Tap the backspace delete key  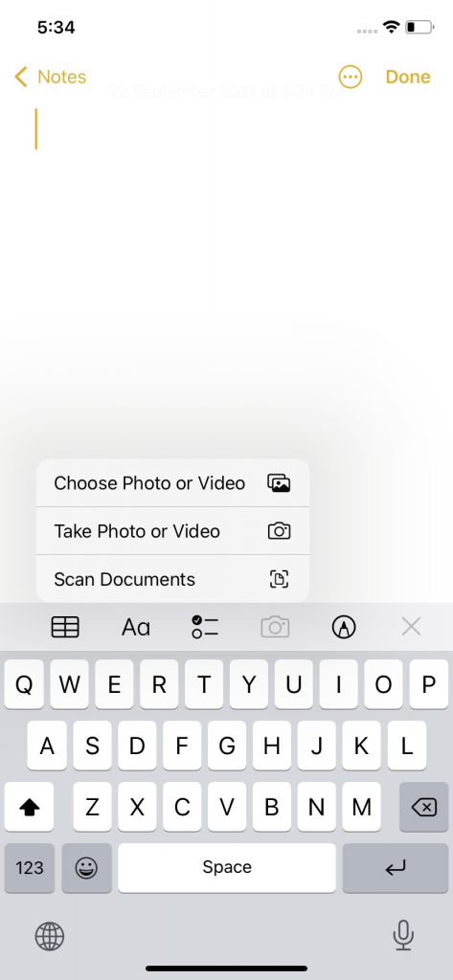click(x=423, y=807)
